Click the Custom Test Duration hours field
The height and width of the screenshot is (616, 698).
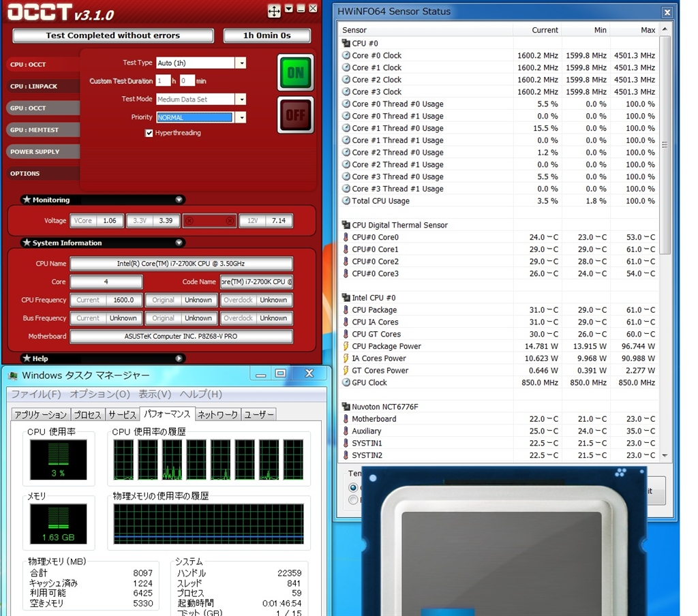(x=162, y=81)
